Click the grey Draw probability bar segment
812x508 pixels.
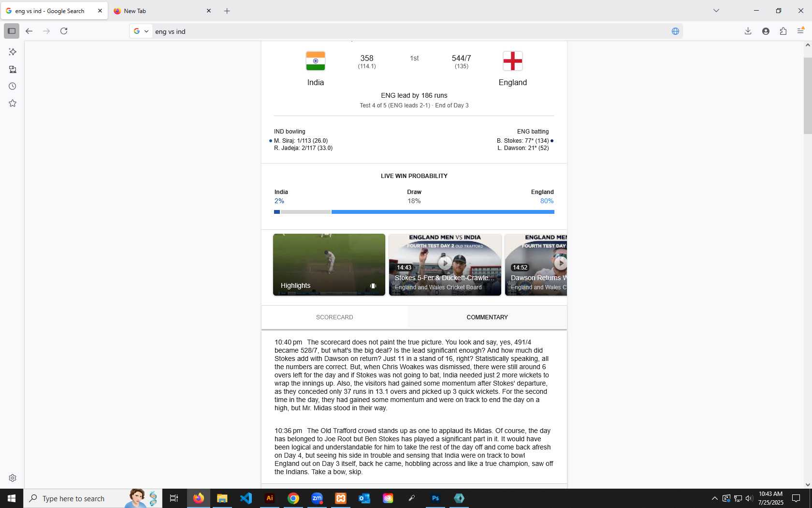[305, 212]
